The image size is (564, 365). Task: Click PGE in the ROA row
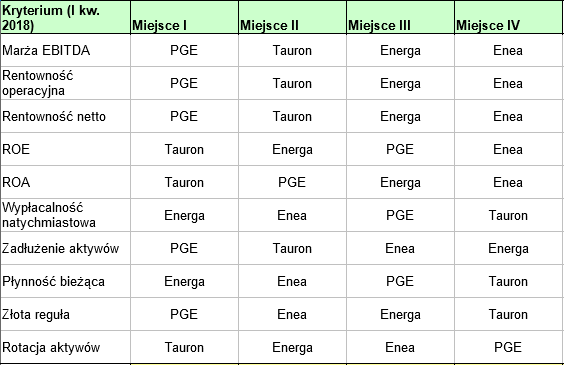click(x=292, y=182)
